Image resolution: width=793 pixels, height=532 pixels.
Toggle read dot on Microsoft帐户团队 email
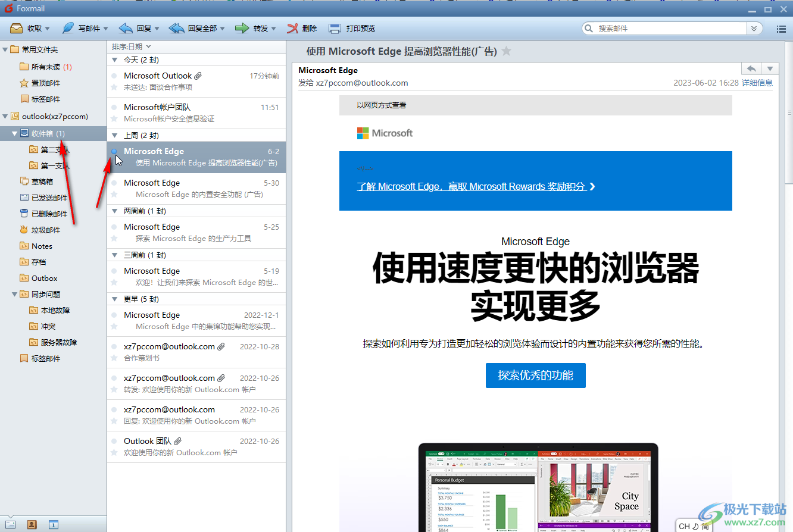114,107
